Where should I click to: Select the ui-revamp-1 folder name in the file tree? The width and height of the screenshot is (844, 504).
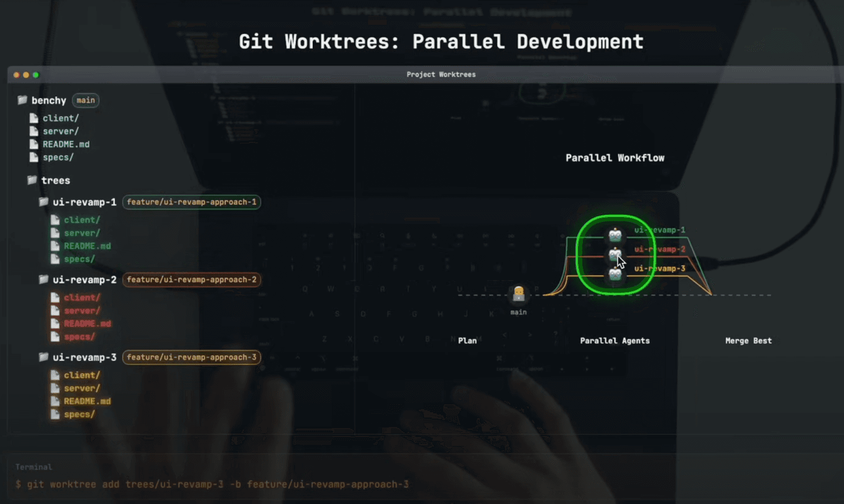click(84, 202)
